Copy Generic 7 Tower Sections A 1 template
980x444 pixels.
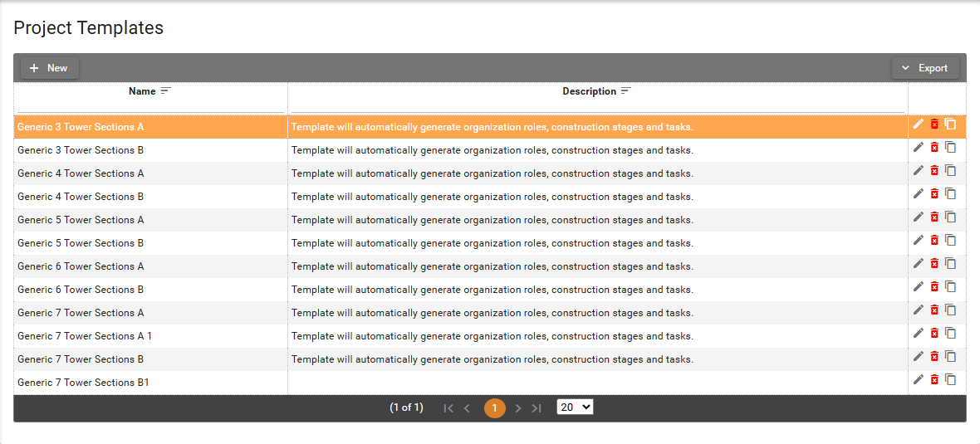pos(951,333)
